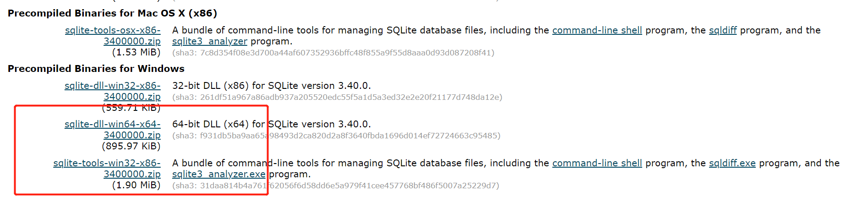
Task: Click the 895.97 KiB file size label
Action: [x=131, y=147]
